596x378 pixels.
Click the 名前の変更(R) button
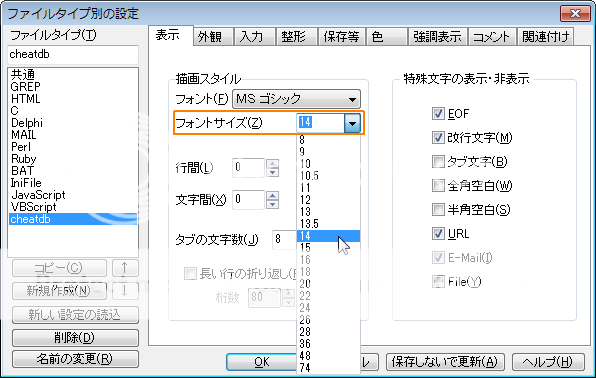click(75, 359)
